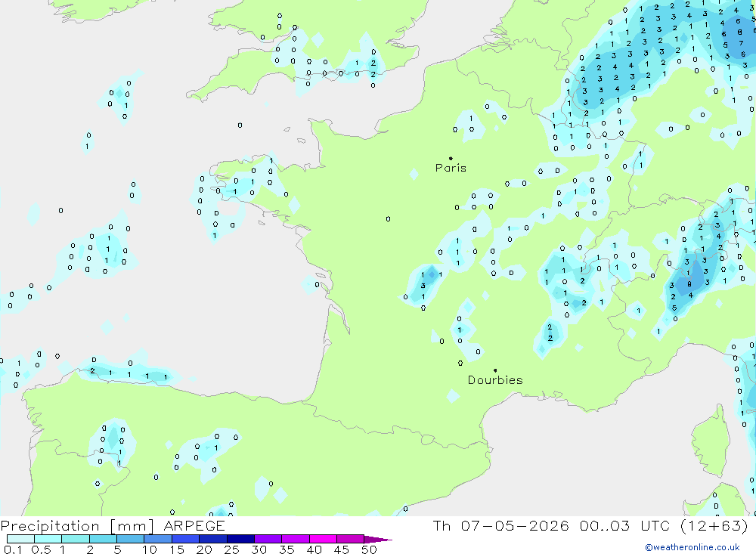Click the legend scale number 20
The image size is (756, 554).
(x=204, y=549)
